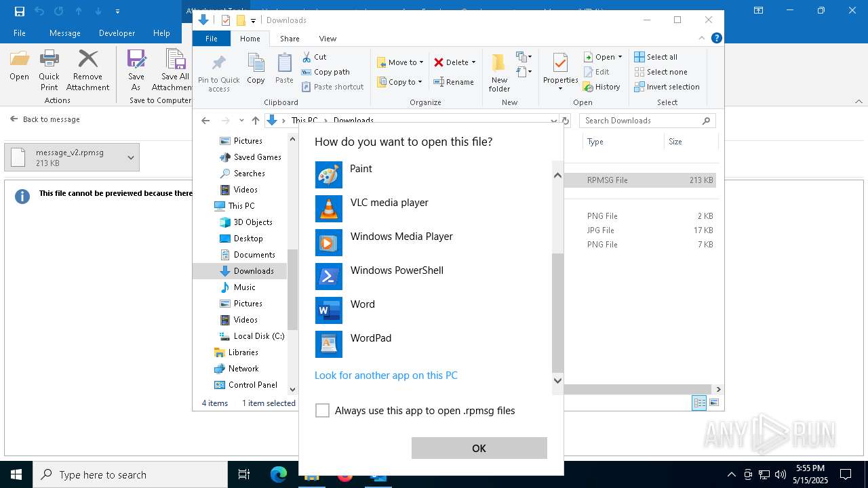Open Microsoft Edge from taskbar

click(x=279, y=474)
